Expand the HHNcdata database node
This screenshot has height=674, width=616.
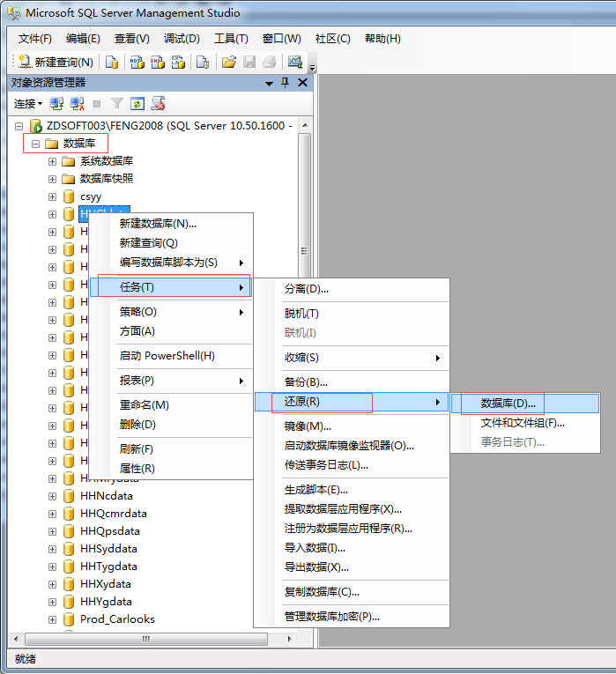52,497
